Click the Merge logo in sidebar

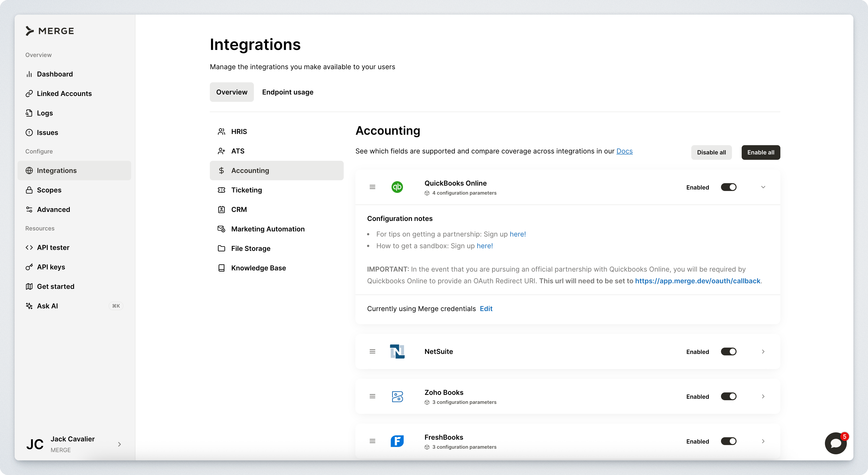(x=50, y=31)
